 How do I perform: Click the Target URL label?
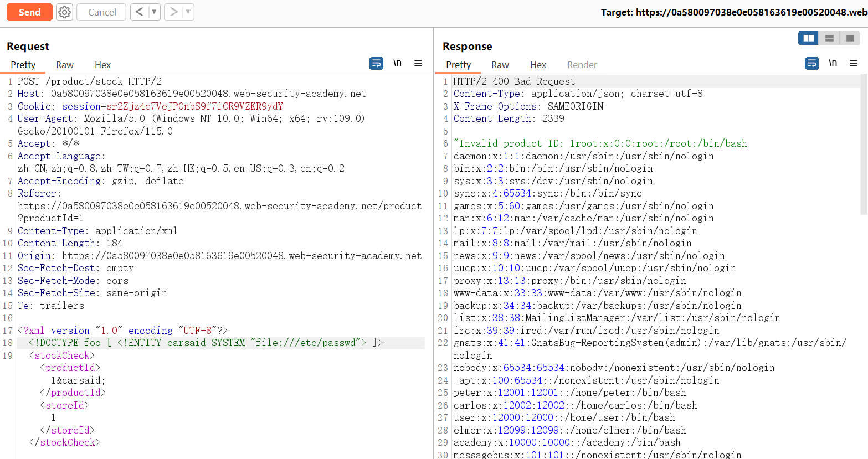[x=735, y=12]
